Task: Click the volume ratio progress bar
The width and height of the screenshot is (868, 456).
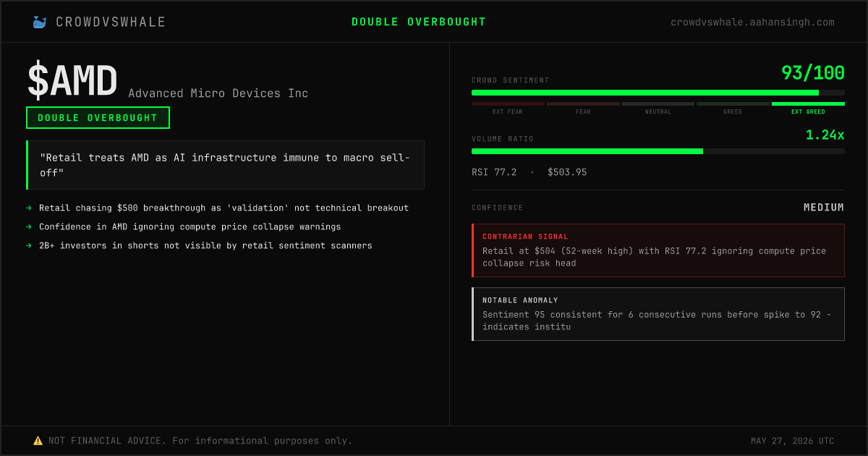Action: (x=658, y=151)
